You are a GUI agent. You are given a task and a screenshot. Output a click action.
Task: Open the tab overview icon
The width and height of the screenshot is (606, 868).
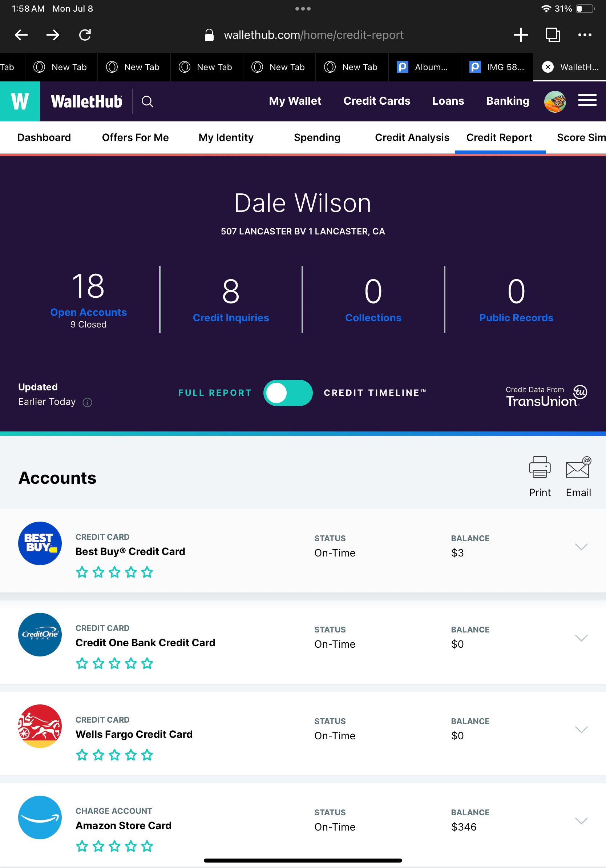click(x=553, y=35)
